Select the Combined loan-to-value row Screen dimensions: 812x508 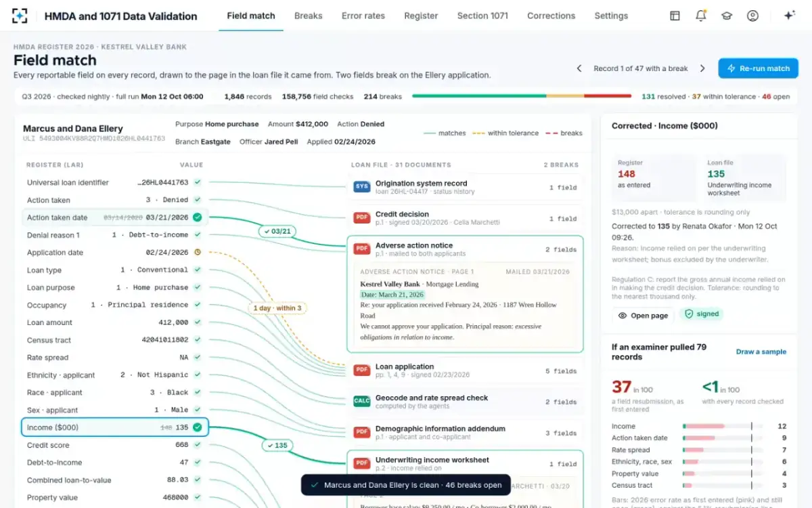coord(115,480)
